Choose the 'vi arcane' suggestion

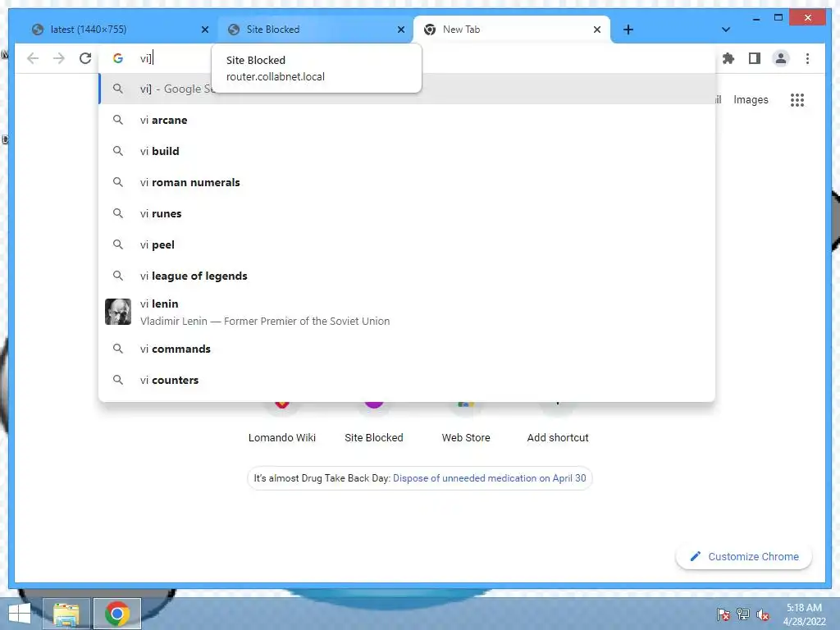407,120
